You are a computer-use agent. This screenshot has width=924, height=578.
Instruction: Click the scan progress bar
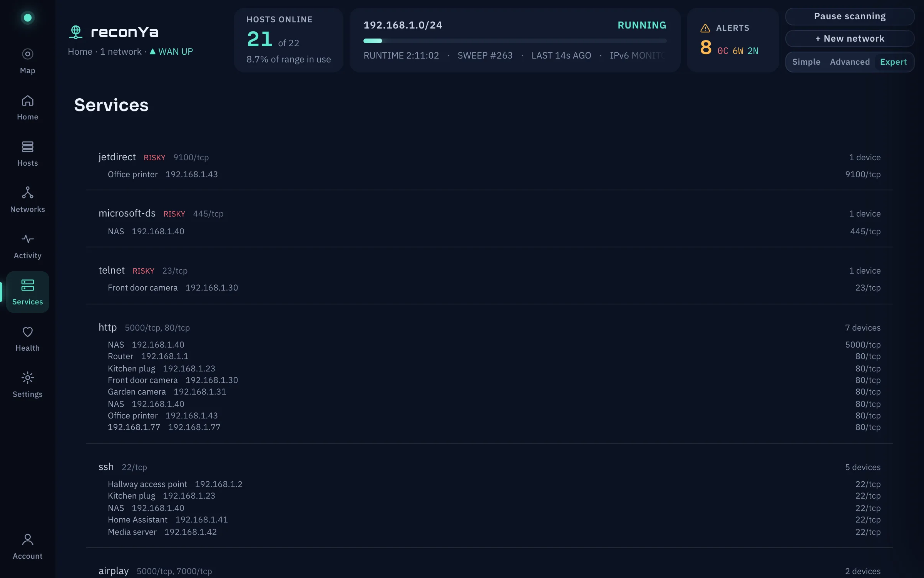pyautogui.click(x=515, y=41)
